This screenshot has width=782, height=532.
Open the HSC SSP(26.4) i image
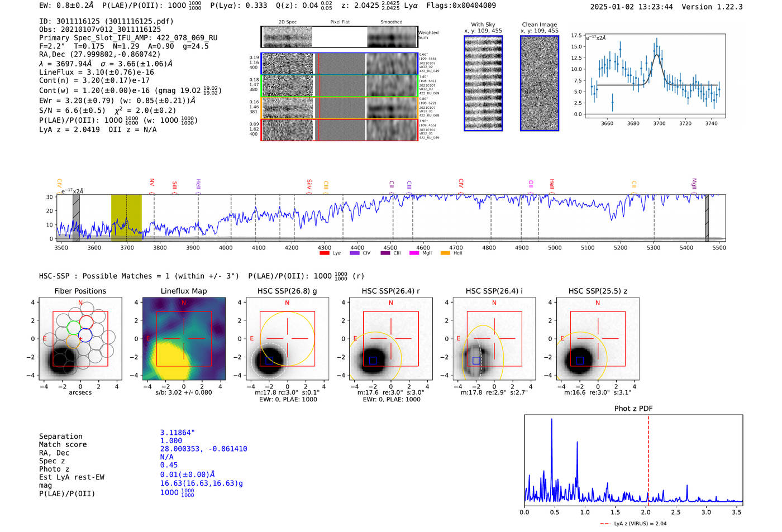click(x=494, y=339)
